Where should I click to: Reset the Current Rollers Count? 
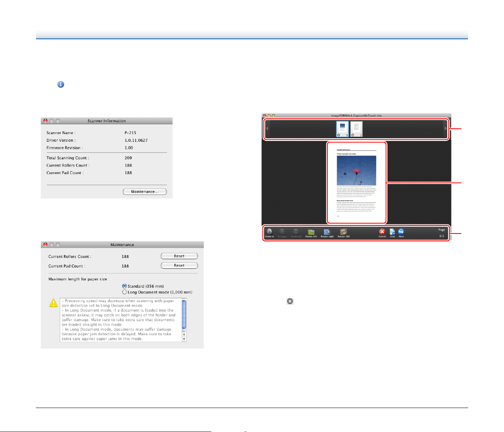179,256
